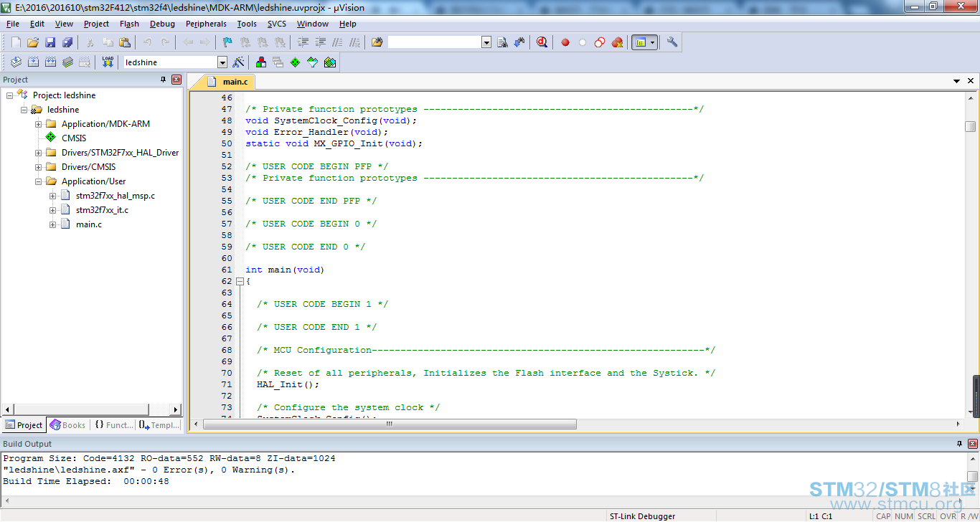Open the File menu
This screenshot has width=980, height=522.
pyautogui.click(x=13, y=24)
